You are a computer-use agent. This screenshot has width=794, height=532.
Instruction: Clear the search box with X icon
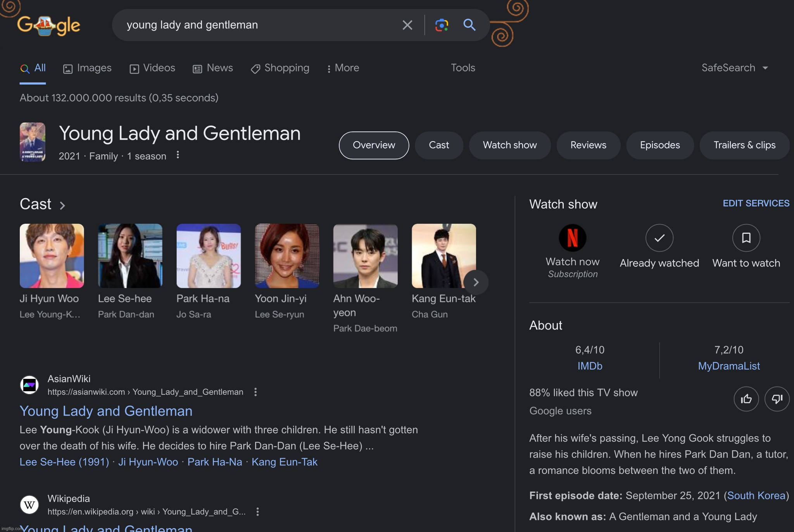pos(407,25)
